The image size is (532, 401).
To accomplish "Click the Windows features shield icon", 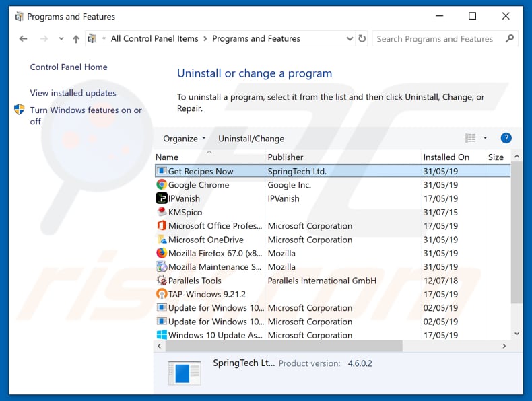I will coord(20,110).
